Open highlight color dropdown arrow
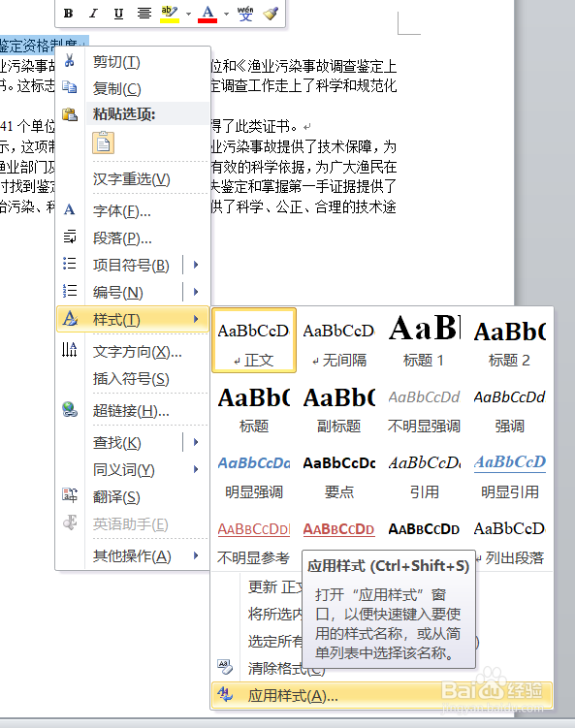Image resolution: width=575 pixels, height=728 pixels. click(x=188, y=14)
